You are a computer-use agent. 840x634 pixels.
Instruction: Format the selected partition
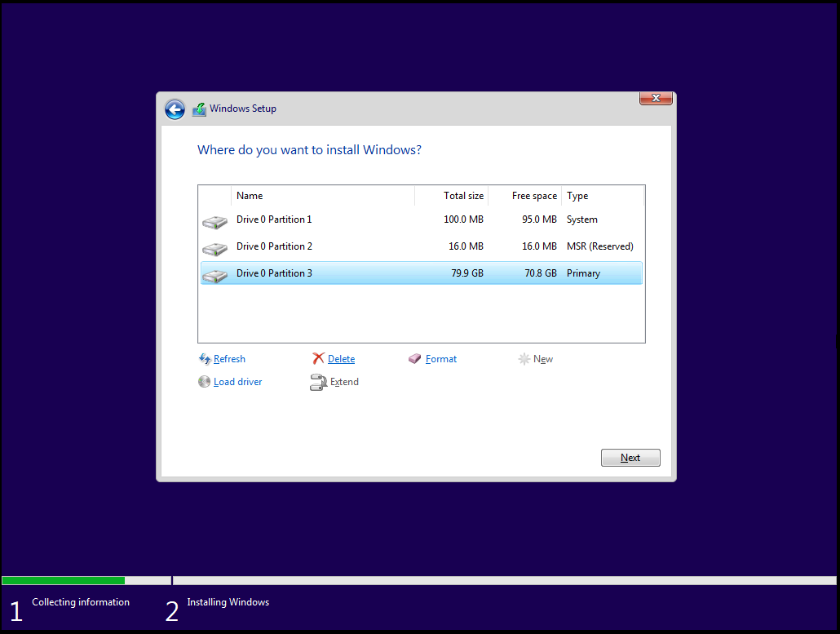tap(441, 359)
